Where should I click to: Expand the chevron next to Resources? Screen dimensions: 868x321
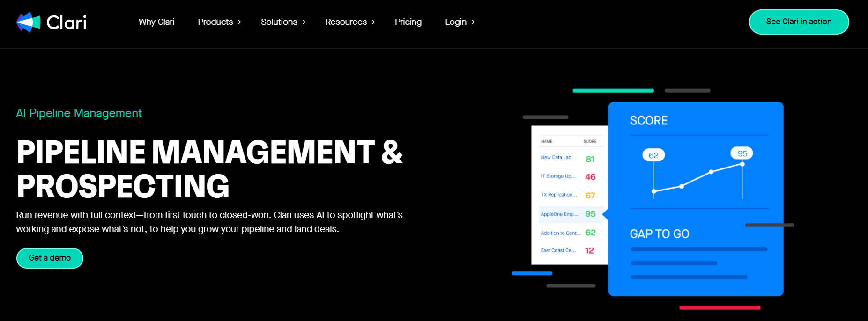tap(373, 22)
